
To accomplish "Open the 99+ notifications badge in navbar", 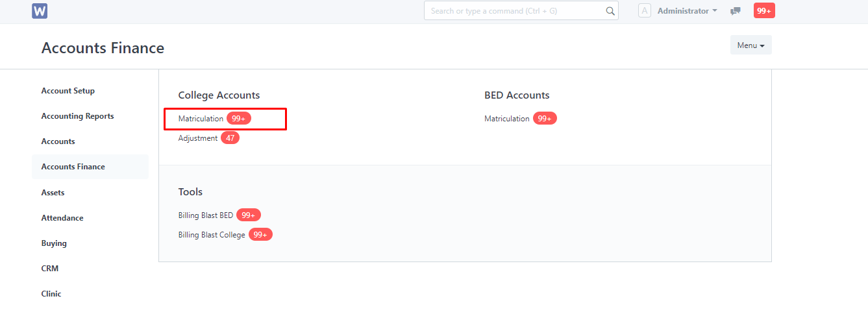I will [x=764, y=10].
